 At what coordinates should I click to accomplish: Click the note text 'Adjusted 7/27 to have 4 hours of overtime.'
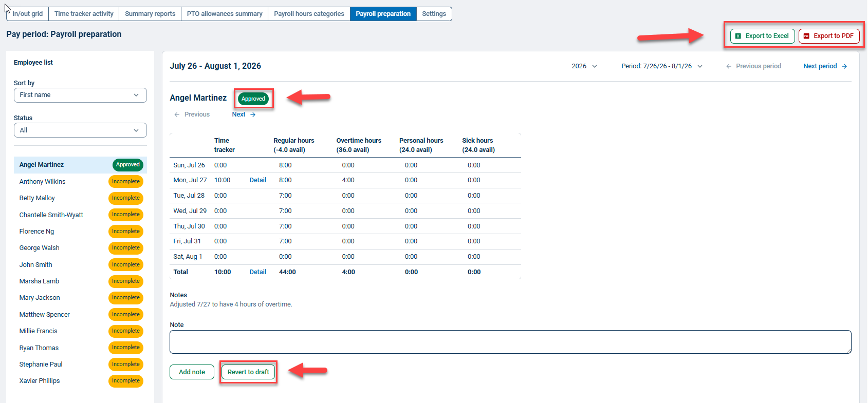pos(231,304)
